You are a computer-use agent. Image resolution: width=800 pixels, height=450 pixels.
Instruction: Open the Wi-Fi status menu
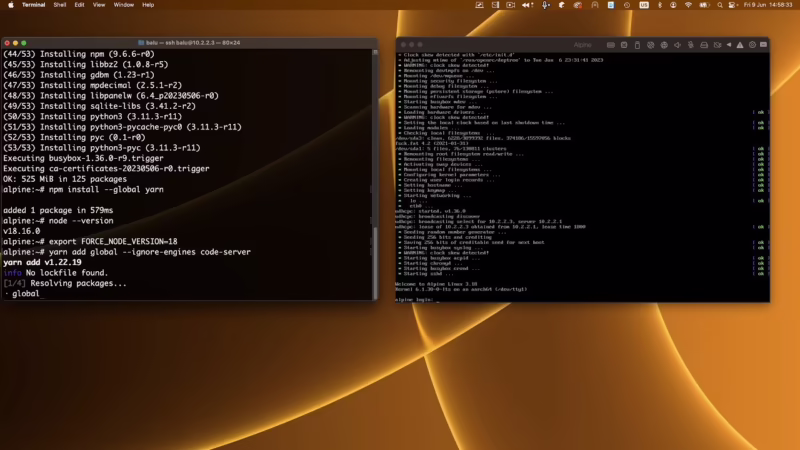688,5
